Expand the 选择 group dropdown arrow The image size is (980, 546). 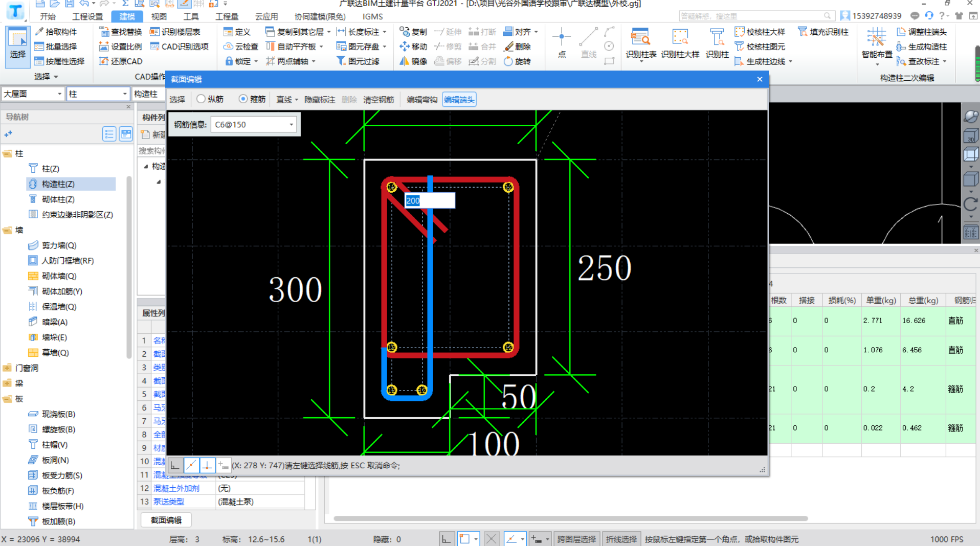point(56,77)
